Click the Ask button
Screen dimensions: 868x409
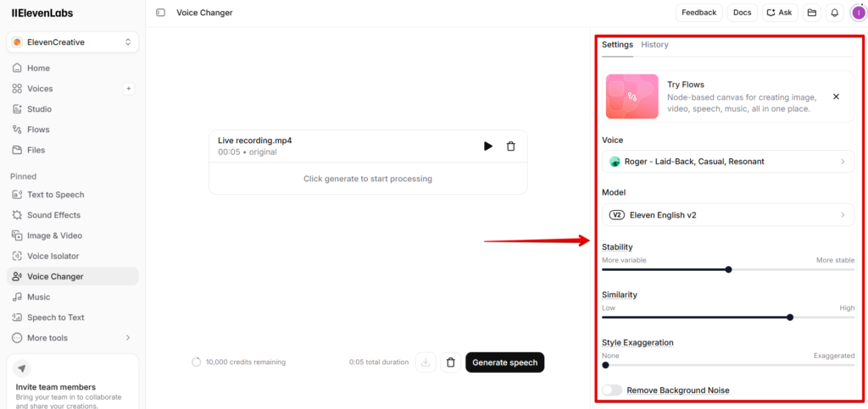(x=780, y=13)
